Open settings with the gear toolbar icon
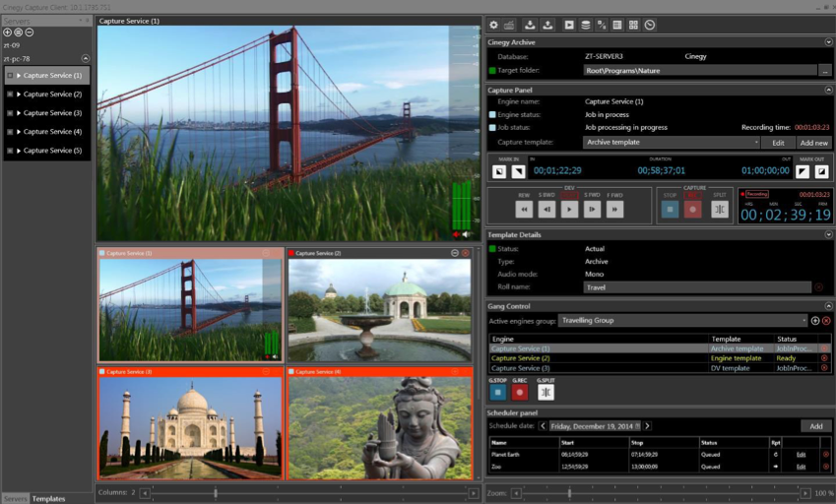Image resolution: width=836 pixels, height=504 pixels. coord(493,25)
